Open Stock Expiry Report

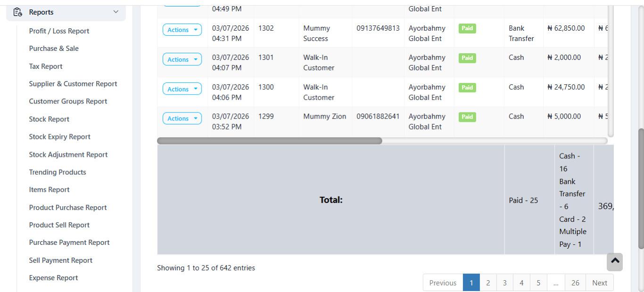coord(59,137)
